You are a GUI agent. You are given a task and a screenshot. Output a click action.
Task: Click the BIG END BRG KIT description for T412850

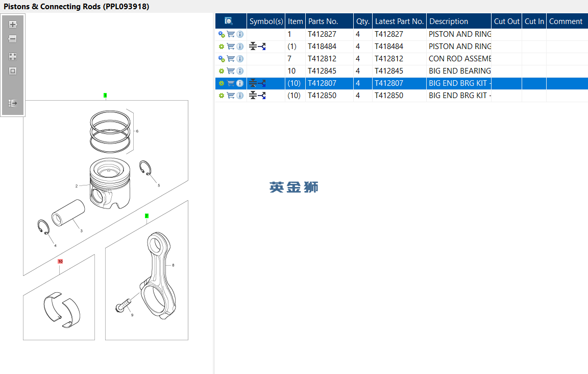pyautogui.click(x=459, y=96)
